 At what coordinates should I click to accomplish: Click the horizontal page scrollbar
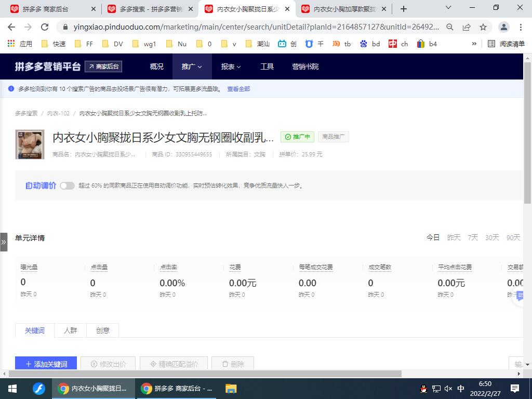pyautogui.click(x=205, y=374)
